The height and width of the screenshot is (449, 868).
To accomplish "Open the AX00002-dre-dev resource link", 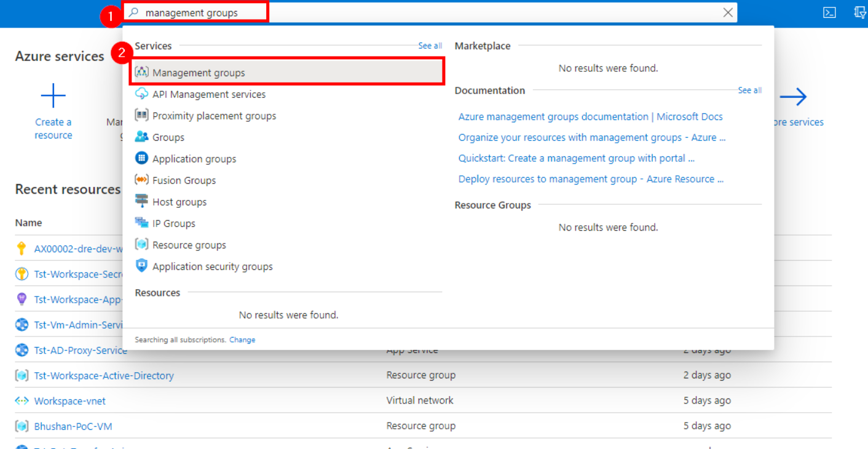I will (78, 248).
